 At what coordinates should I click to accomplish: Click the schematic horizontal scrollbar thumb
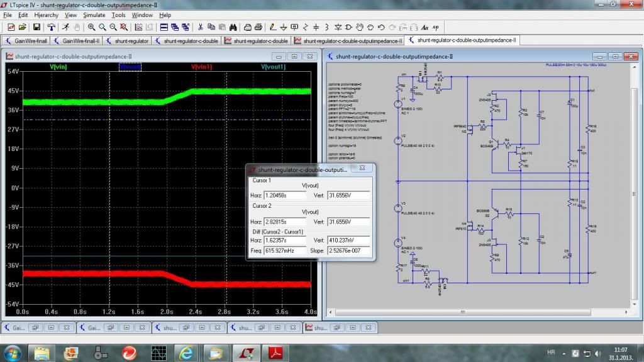462,312
